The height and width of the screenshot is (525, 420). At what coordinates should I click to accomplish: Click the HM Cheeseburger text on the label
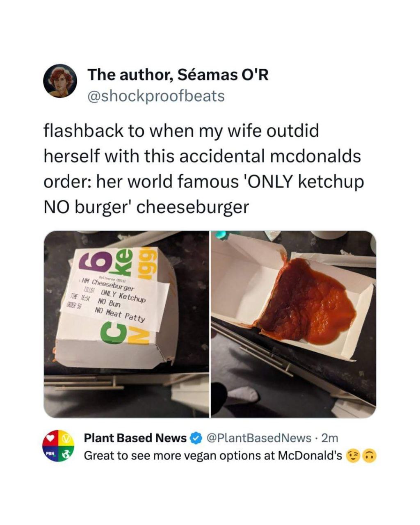coord(108,285)
